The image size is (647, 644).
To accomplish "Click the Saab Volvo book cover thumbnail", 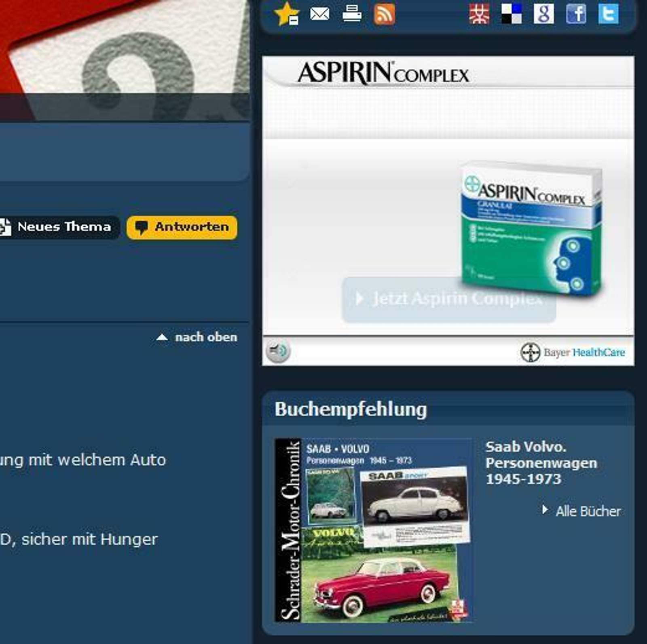I will (x=373, y=530).
